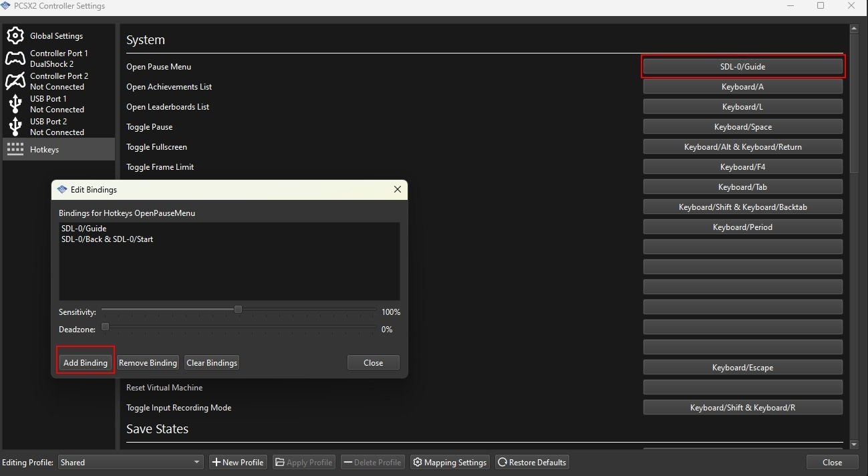Select Controller Port 1 DualShock 2
The width and height of the screenshot is (868, 476).
pyautogui.click(x=58, y=59)
